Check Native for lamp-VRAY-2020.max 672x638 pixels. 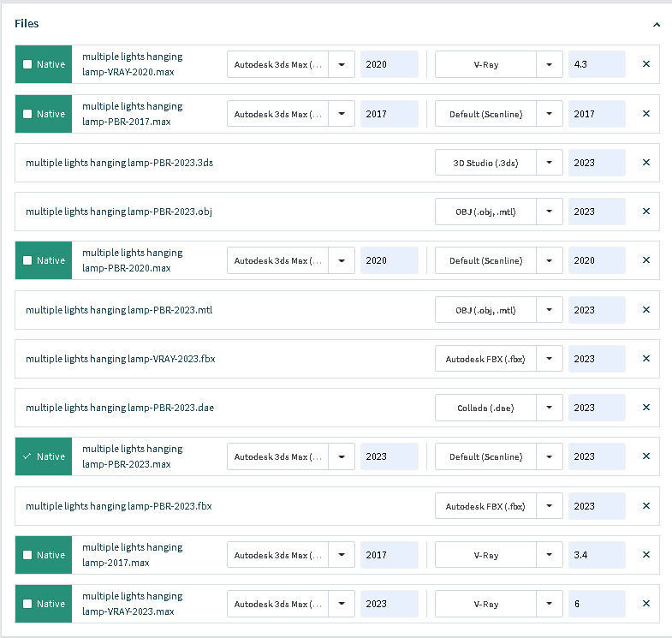click(28, 64)
